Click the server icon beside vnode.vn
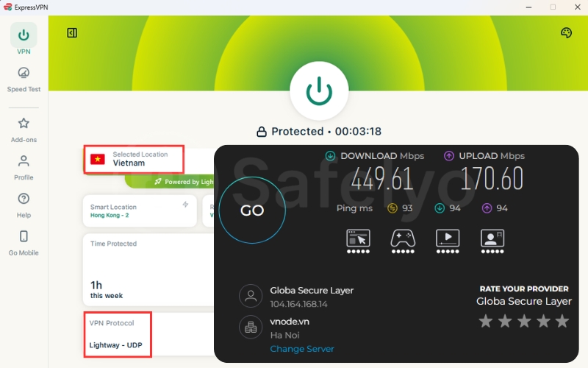The image size is (588, 368). tap(251, 327)
